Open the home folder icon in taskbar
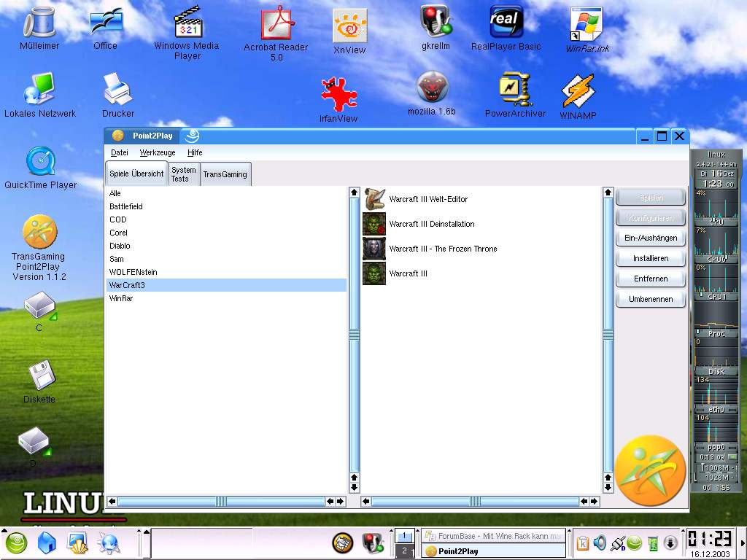 47,543
